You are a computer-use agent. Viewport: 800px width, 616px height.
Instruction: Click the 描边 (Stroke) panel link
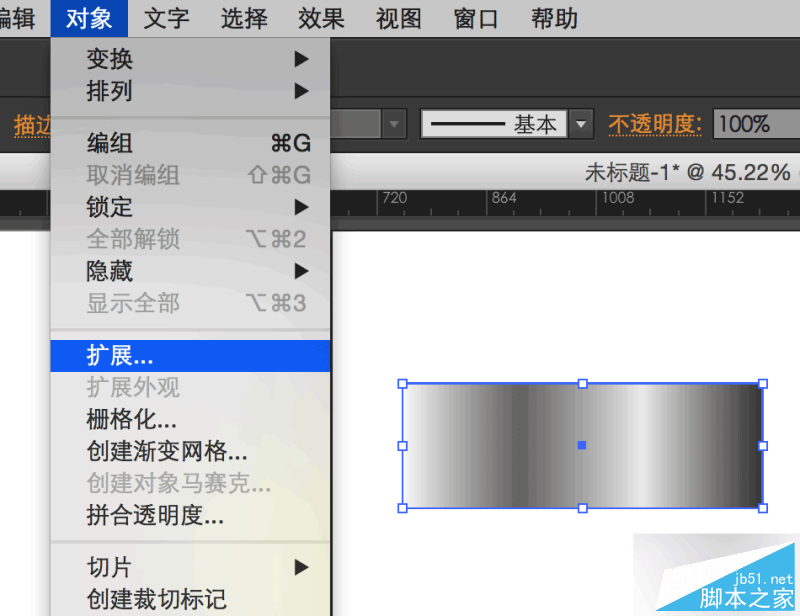point(25,124)
